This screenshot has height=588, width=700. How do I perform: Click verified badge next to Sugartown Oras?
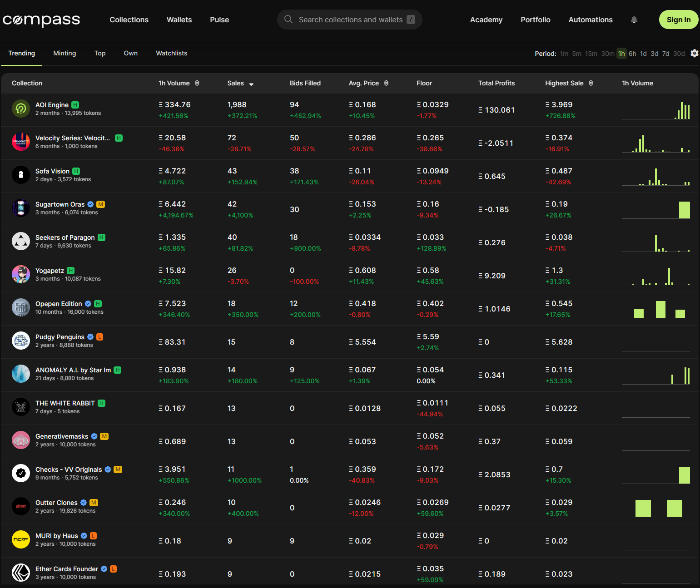click(90, 204)
